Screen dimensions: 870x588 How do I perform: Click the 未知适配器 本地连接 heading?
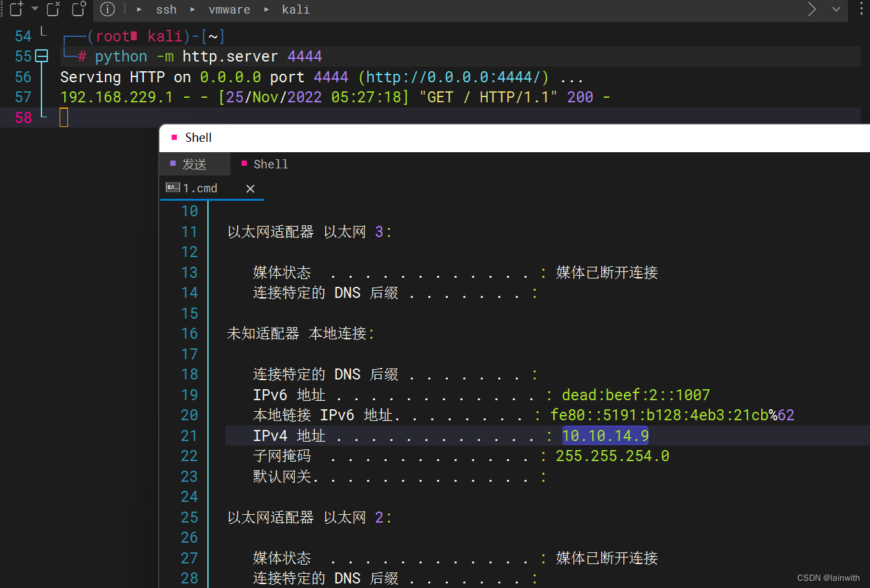pyautogui.click(x=301, y=334)
